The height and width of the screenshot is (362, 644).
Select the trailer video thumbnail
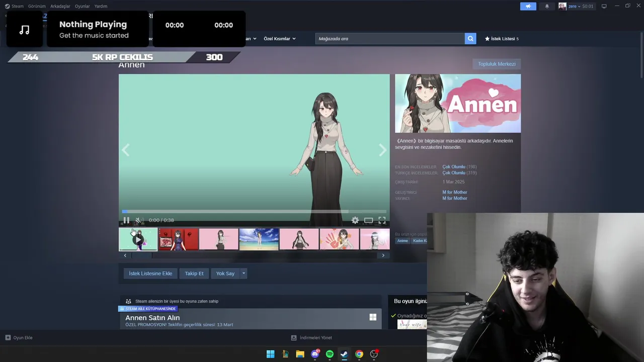[138, 239]
